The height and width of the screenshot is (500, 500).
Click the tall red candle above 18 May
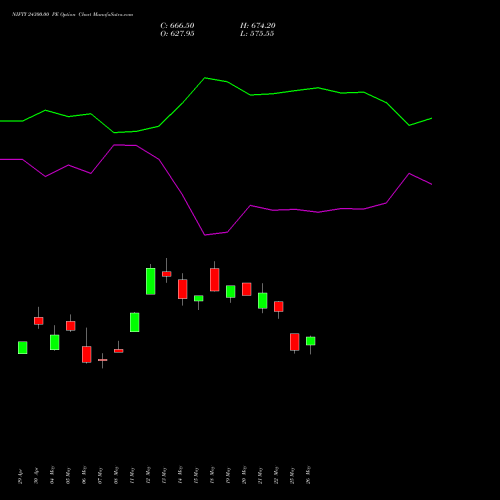click(x=215, y=280)
